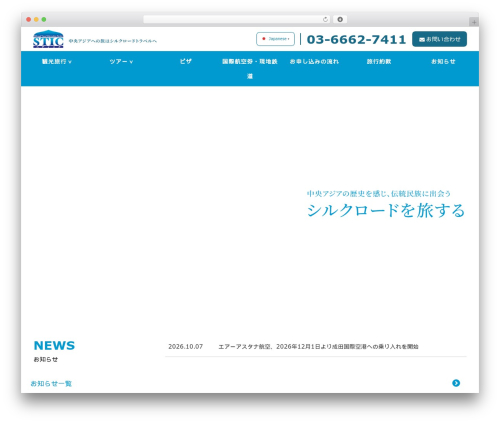
Task: Click the お問い合わせ contact button
Action: [x=439, y=39]
